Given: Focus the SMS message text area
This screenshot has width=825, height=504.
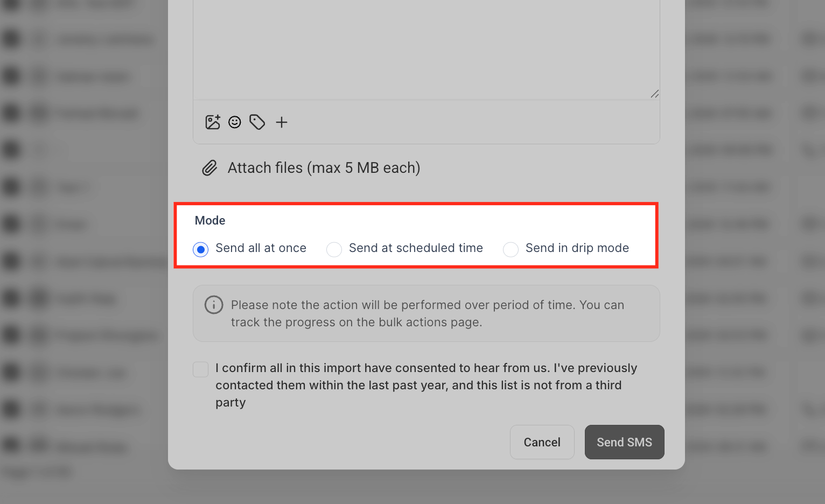Looking at the screenshot, I should (x=427, y=50).
